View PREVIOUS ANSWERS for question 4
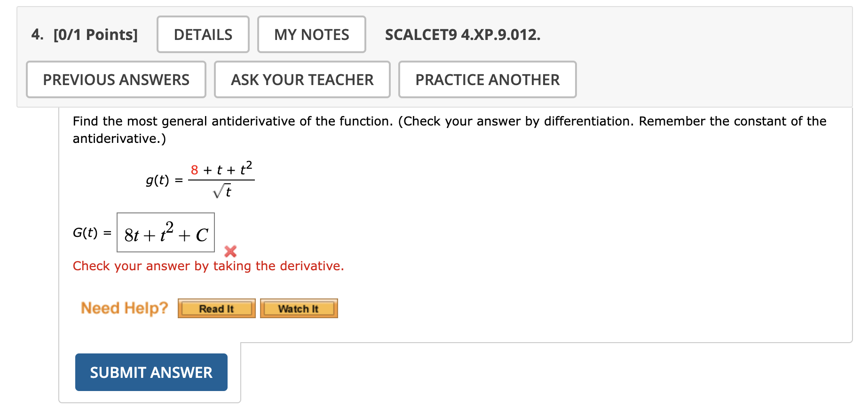Image resolution: width=868 pixels, height=415 pixels. tap(116, 79)
